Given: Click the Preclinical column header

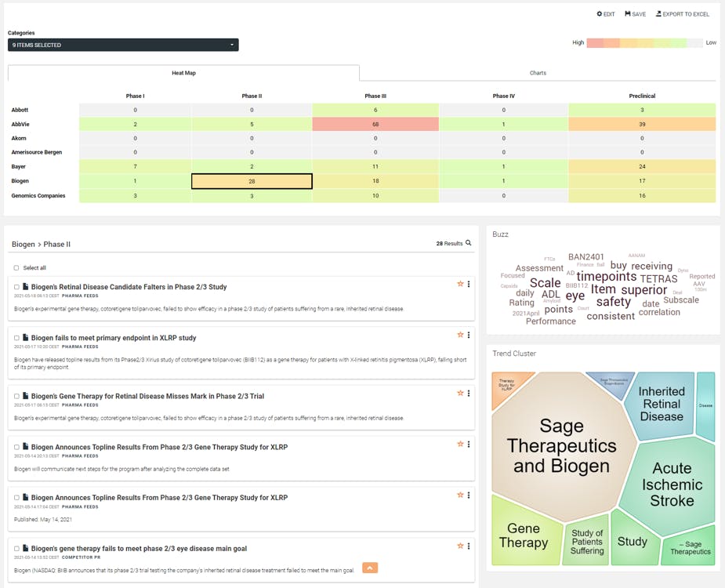Looking at the screenshot, I should pyautogui.click(x=642, y=96).
